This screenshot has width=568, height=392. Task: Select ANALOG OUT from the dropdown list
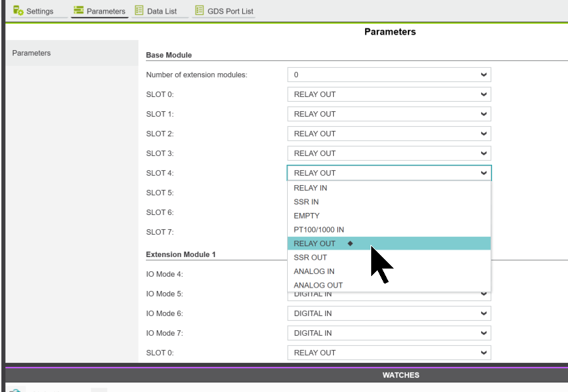click(x=318, y=286)
